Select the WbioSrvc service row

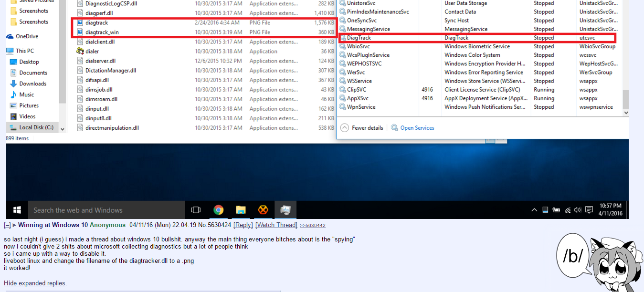(x=480, y=47)
